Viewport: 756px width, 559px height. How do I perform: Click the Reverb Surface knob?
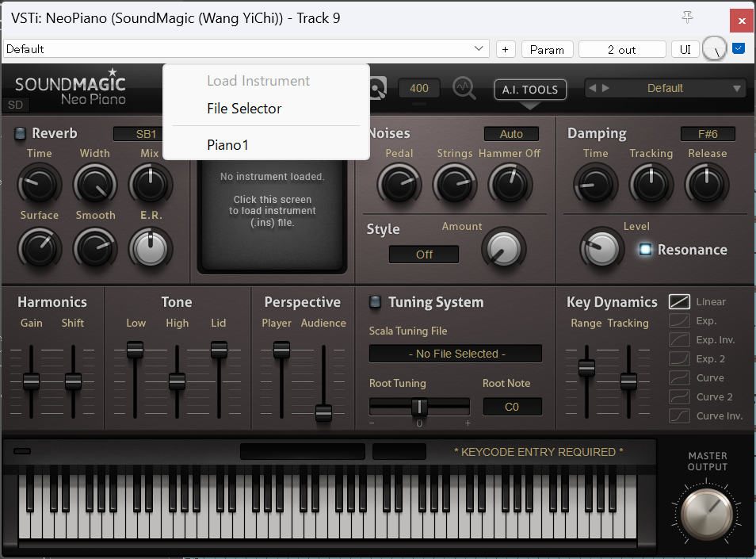(39, 248)
